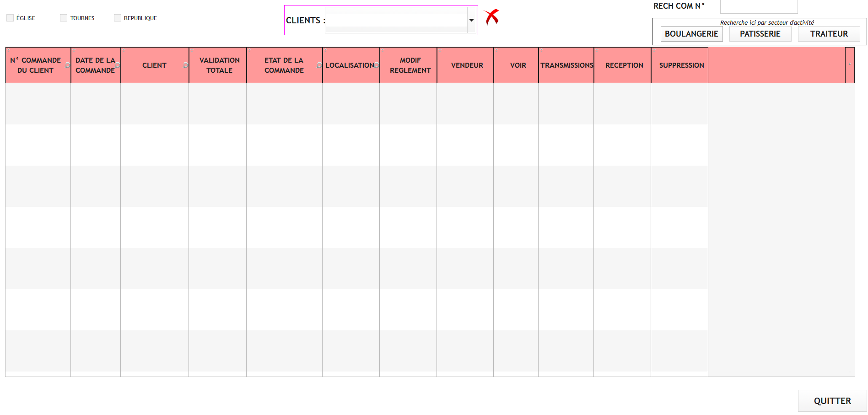Click sort arrow icon of VOIR column
This screenshot has width=868, height=415.
[x=497, y=50]
